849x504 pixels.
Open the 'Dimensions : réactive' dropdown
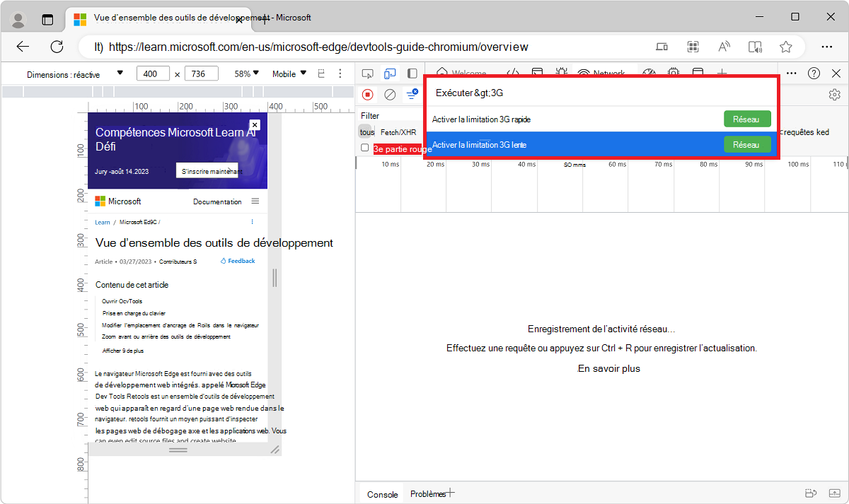(75, 73)
